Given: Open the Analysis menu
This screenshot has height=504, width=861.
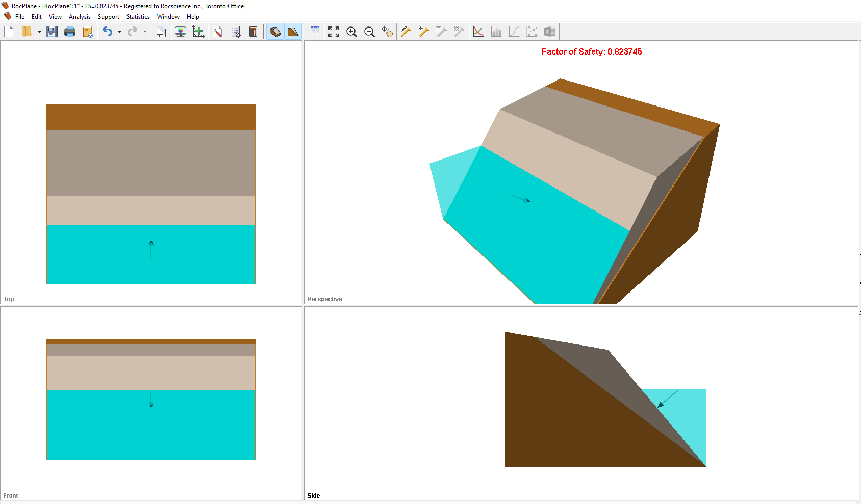Looking at the screenshot, I should 80,17.
